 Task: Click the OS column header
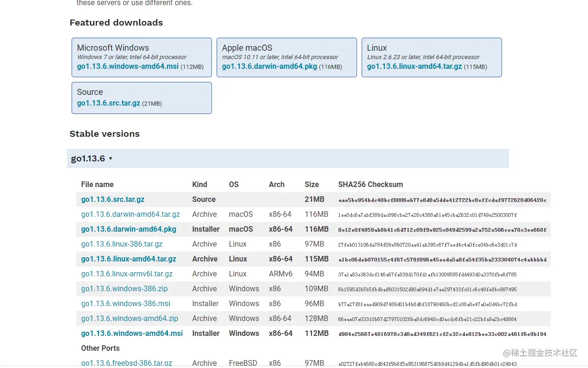[x=234, y=184]
